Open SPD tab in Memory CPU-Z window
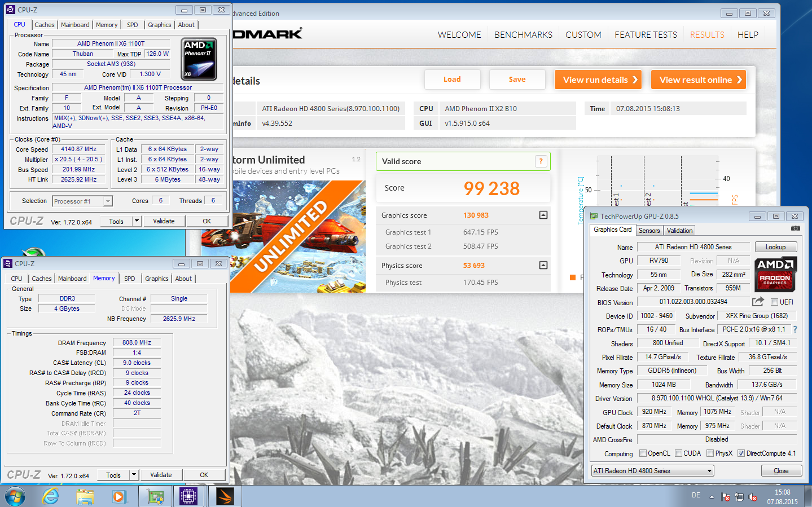812x507 pixels. click(129, 279)
